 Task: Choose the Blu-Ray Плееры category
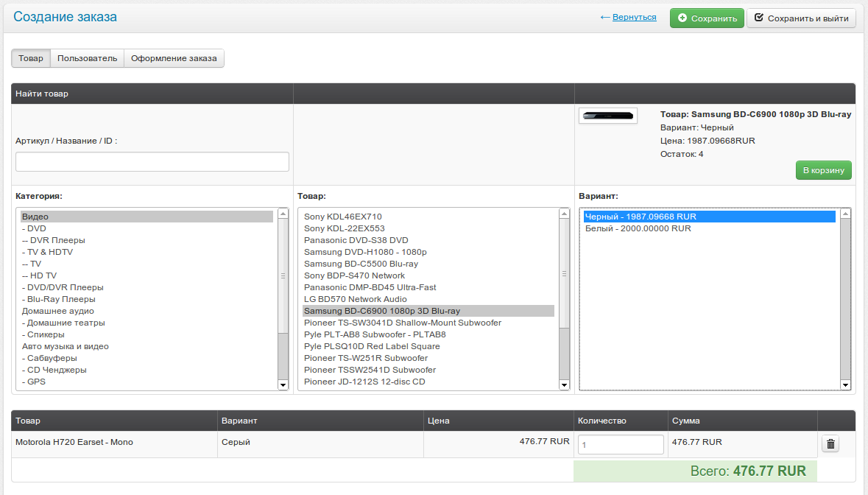point(147,299)
